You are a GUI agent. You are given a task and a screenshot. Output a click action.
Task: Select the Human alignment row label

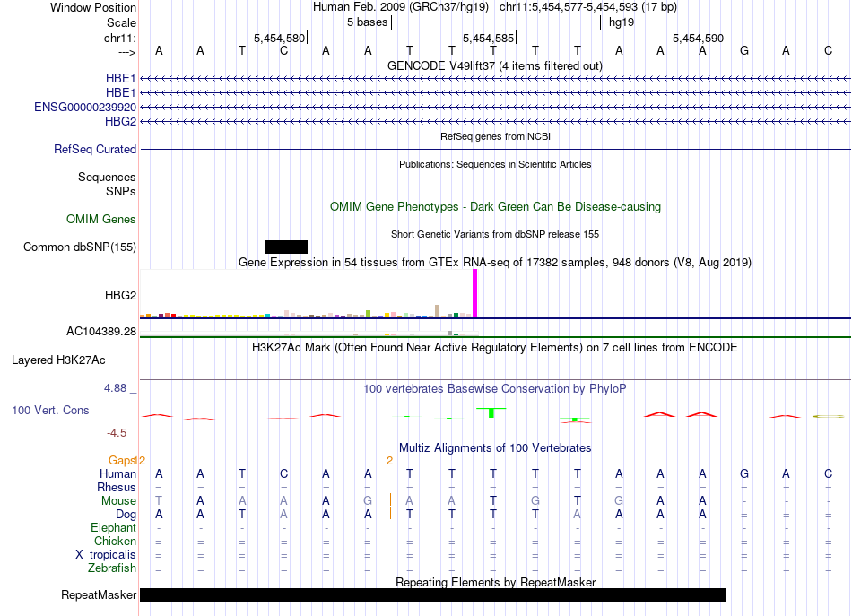[x=117, y=473]
